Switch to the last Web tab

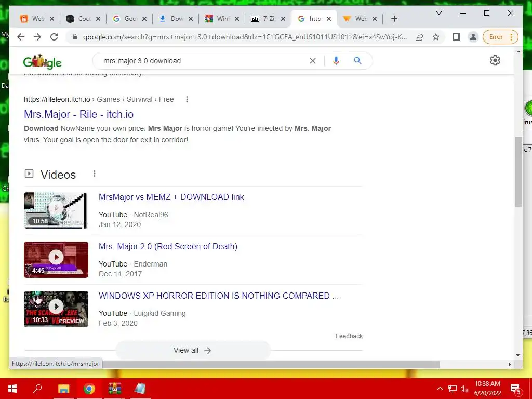(x=356, y=19)
